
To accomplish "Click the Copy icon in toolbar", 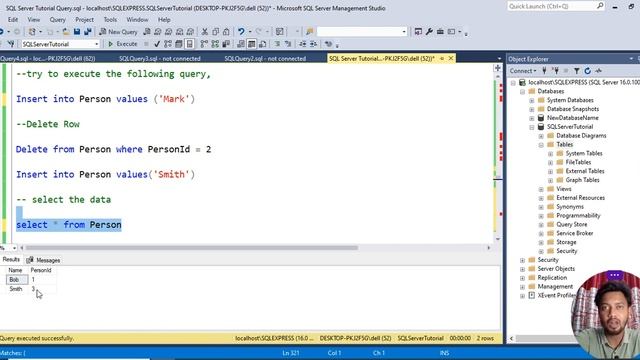I will coord(216,31).
